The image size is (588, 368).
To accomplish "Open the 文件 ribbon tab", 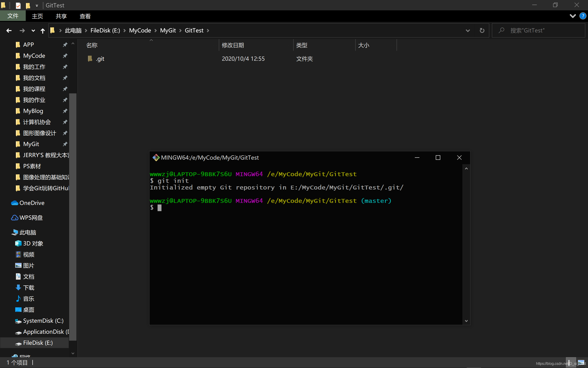I will pos(13,16).
